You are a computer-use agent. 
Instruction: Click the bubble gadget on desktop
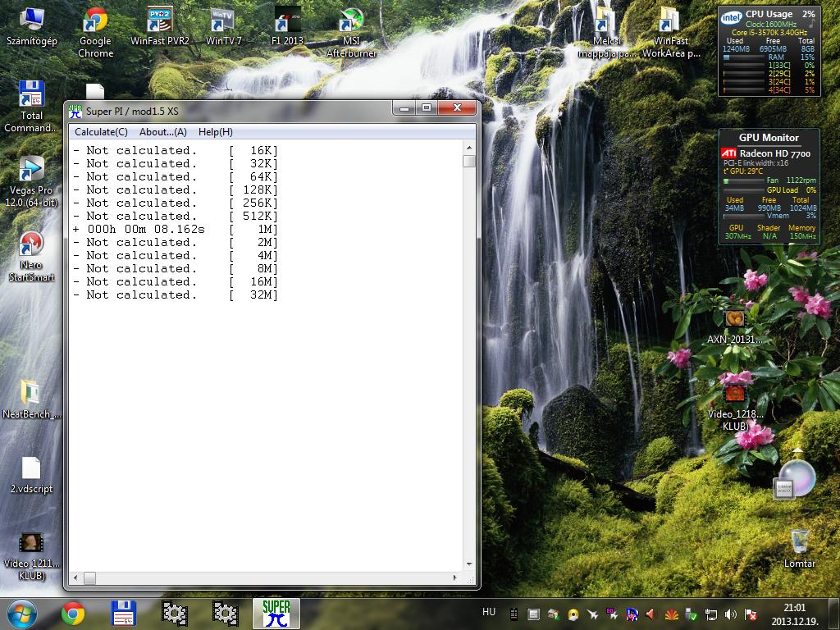(796, 478)
